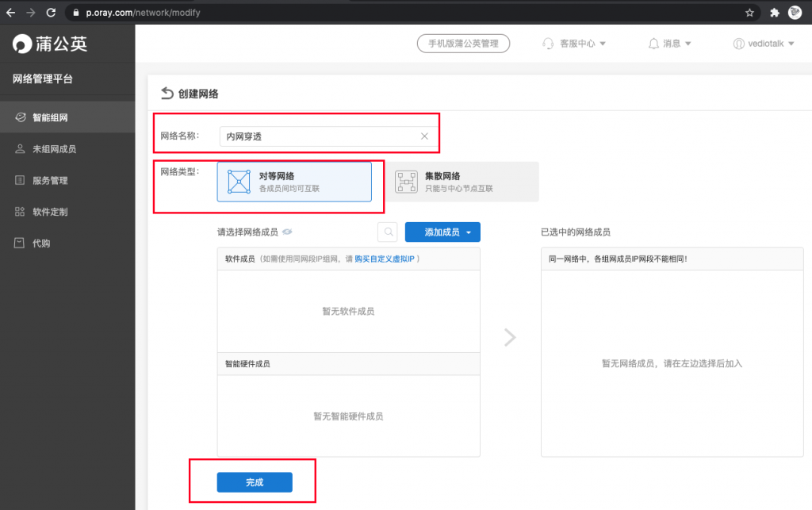Click the back arrow beside 创建网络

(x=167, y=94)
